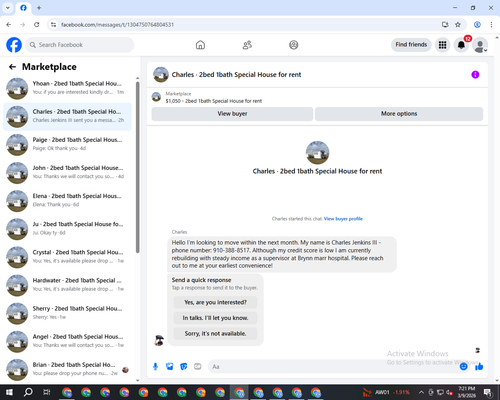Open Windows taskbar search
This screenshot has height=400, width=500.
(x=28, y=392)
